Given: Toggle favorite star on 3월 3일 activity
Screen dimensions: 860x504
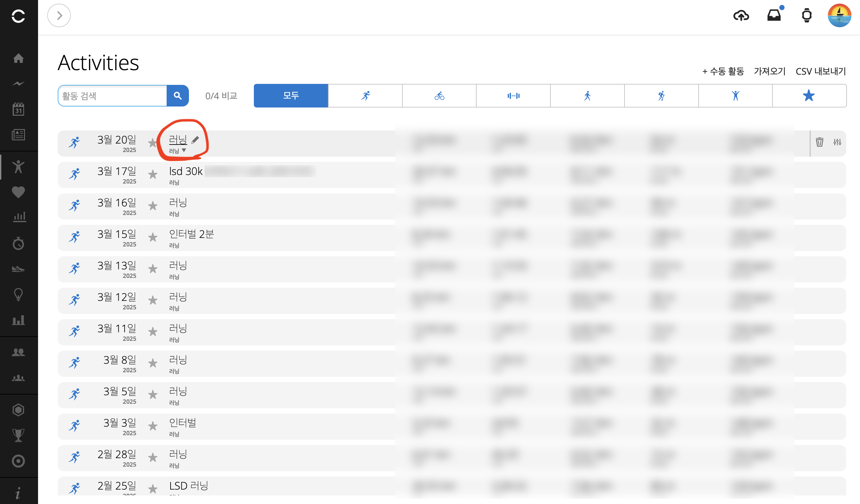Looking at the screenshot, I should coord(153,426).
